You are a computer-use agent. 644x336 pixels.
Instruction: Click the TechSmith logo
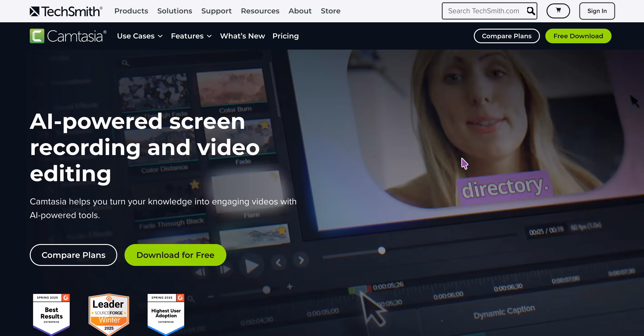66,11
